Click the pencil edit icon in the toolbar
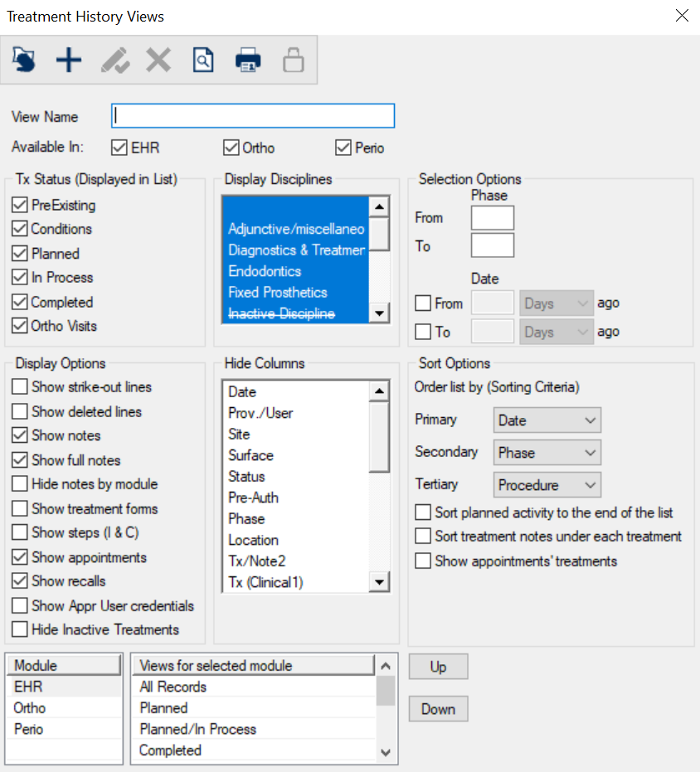The width and height of the screenshot is (700, 772). [x=114, y=60]
